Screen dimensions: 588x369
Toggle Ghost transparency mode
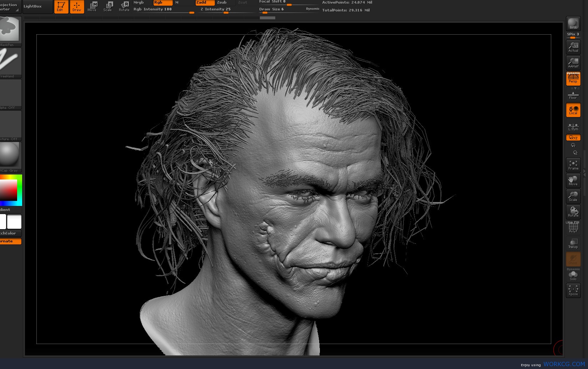pyautogui.click(x=573, y=259)
